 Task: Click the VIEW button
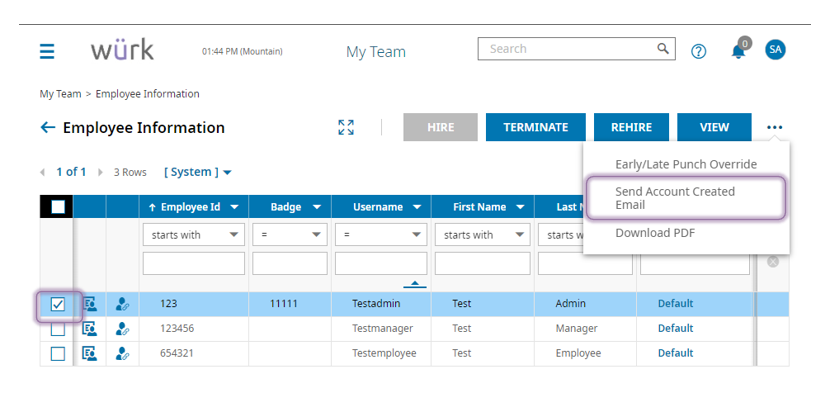(x=714, y=127)
